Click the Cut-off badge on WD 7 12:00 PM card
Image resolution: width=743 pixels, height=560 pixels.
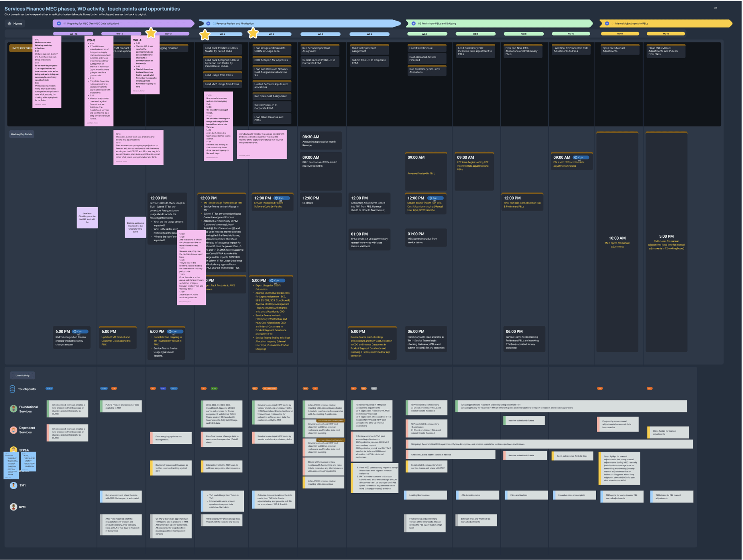coord(435,198)
